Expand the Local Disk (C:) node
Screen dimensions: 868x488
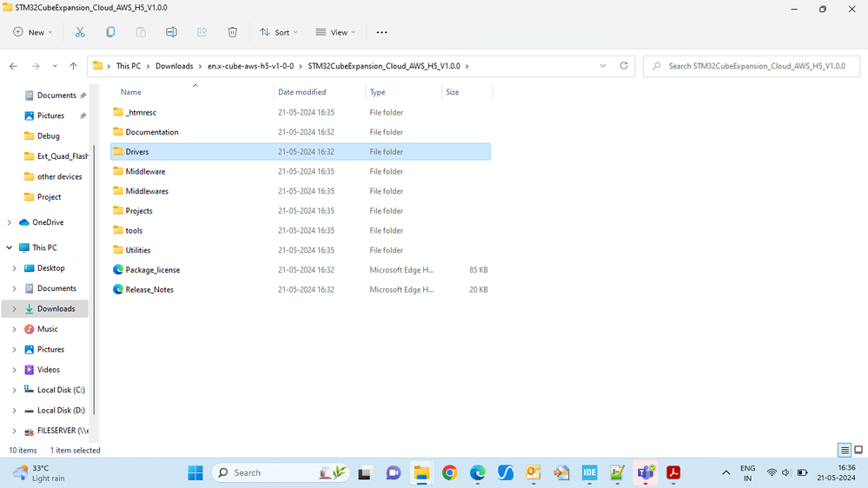(15, 390)
